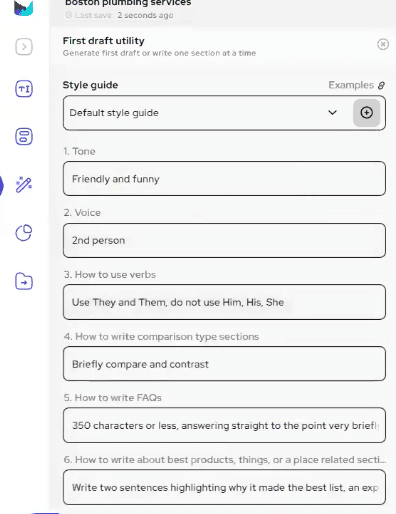Edit the Tone field 'Friendly and funny'
Viewport: 396px width, 514px height.
click(x=224, y=179)
